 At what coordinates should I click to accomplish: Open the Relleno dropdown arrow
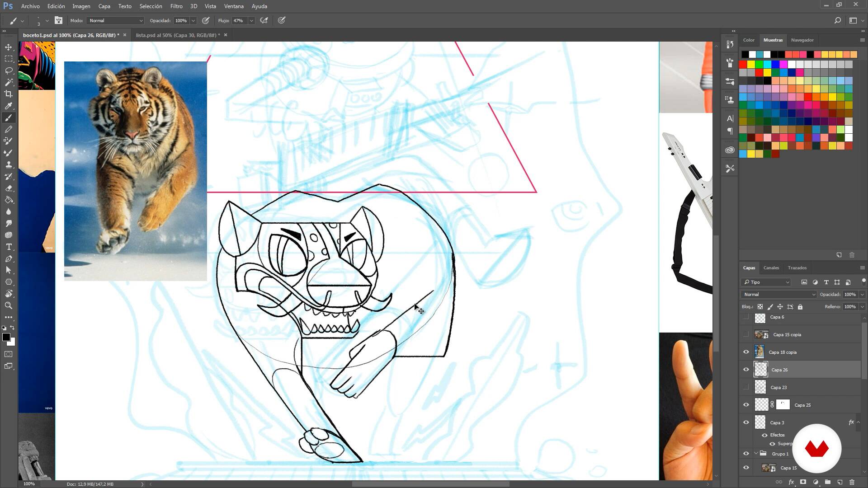[x=862, y=306]
